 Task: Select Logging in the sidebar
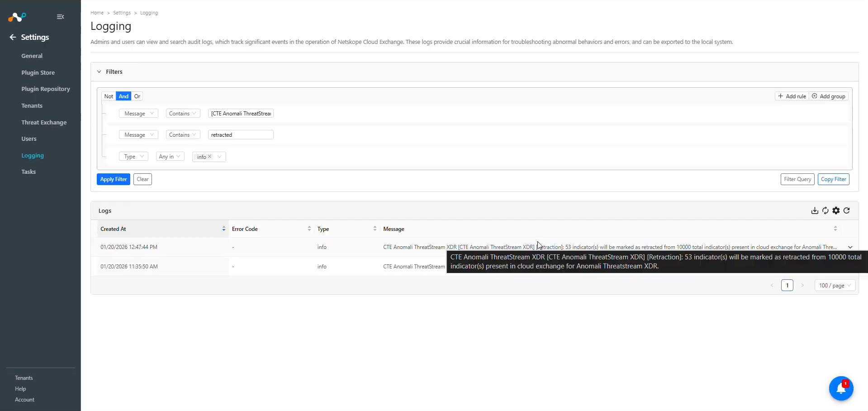pyautogui.click(x=33, y=156)
